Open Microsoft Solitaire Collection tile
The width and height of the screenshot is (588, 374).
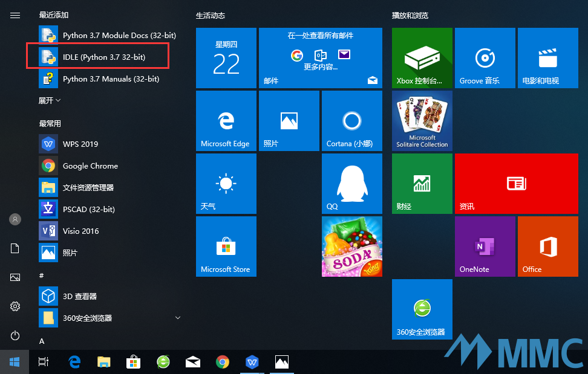422,121
